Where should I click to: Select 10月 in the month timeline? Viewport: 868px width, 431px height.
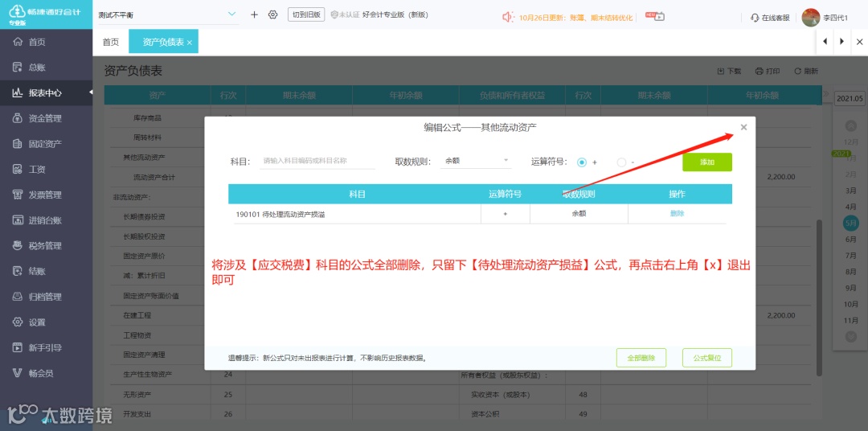tap(851, 304)
